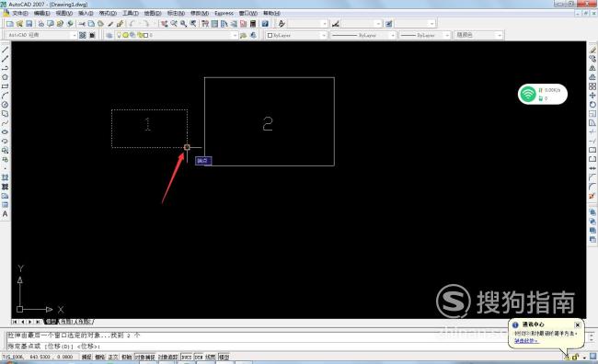
Task: Toggle 极轴 polar tracking
Action: pos(127,358)
